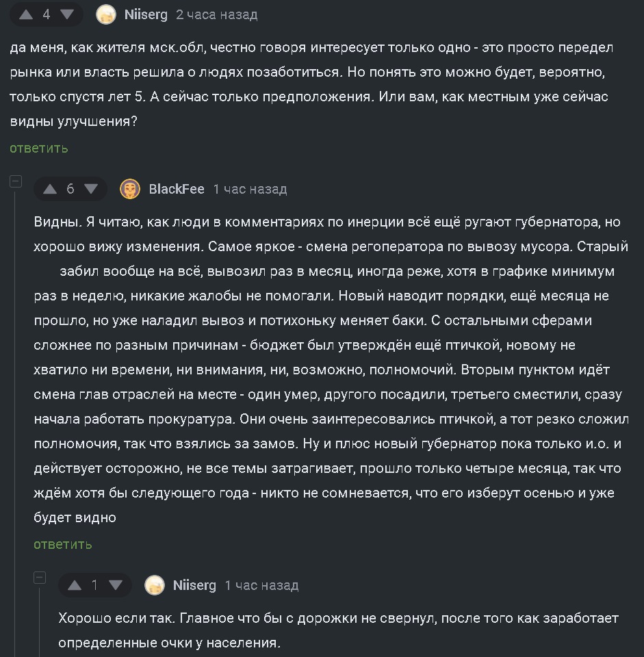
Task: Downvote Niiserg's top comment
Action: [x=67, y=14]
